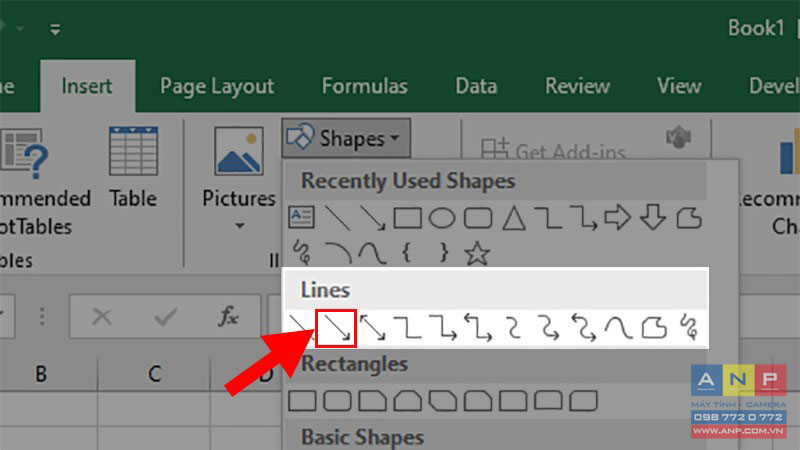Pick the Line shape in Recently Used Shapes
Screen dimensions: 800x450
point(337,218)
